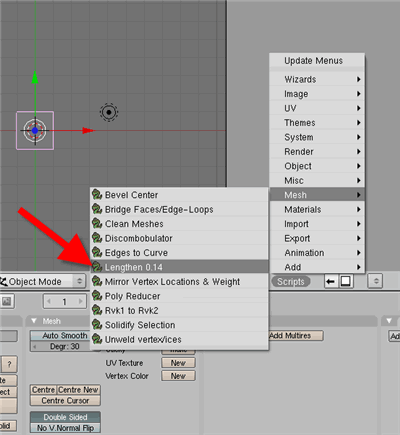Click the image icon in the buttons header

coord(7,302)
